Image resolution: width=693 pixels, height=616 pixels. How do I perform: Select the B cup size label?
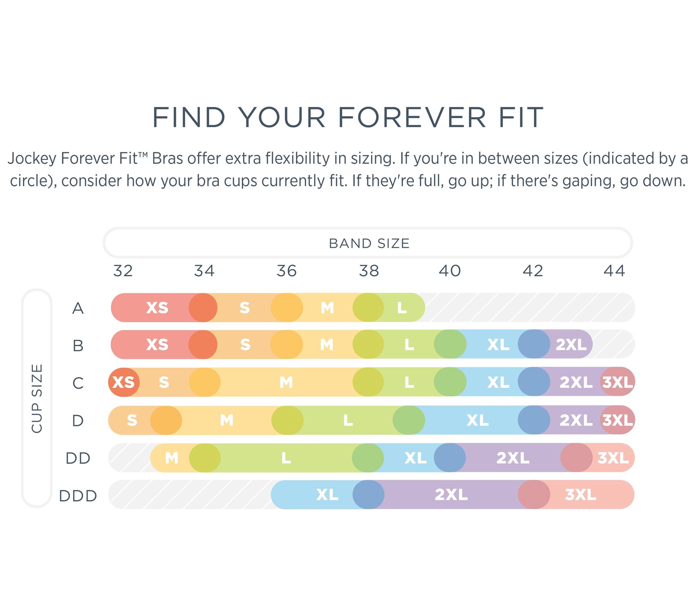[78, 346]
